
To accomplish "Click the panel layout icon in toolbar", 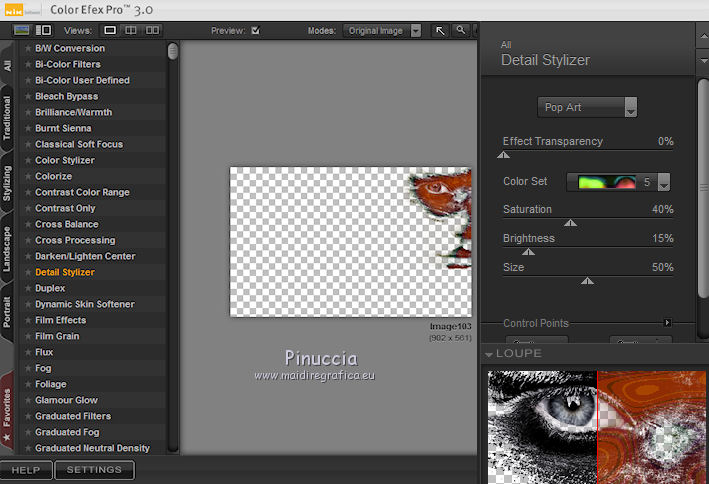I will tap(43, 30).
